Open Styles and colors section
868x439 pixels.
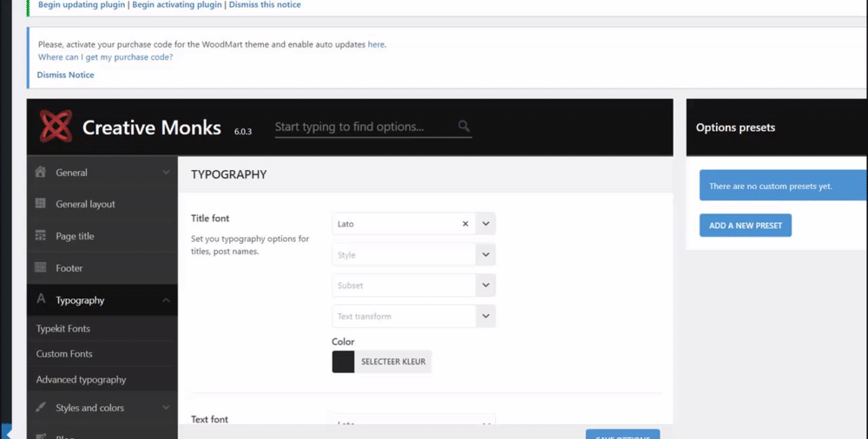pos(102,408)
